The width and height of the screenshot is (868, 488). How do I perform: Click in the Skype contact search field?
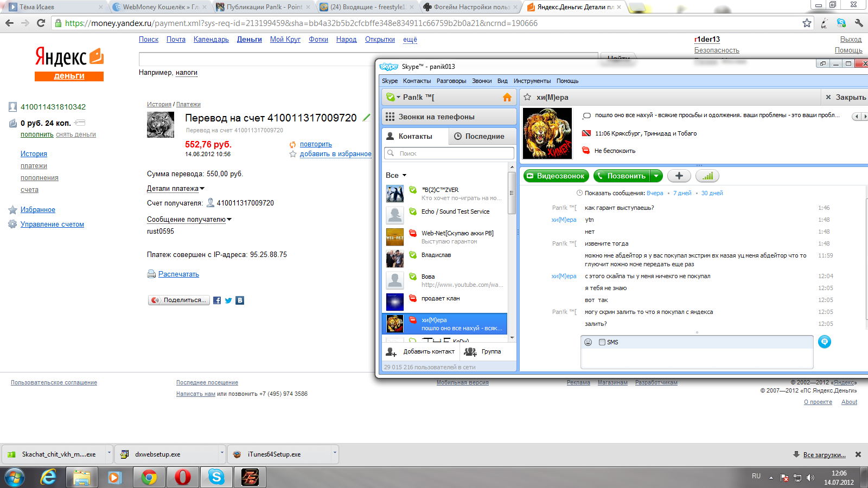(x=449, y=153)
